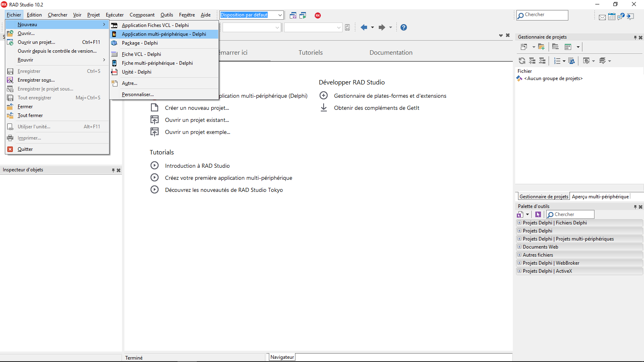Open dropdown arrow next to forward navigation arrow
This screenshot has height=362, width=644.
pos(390,27)
